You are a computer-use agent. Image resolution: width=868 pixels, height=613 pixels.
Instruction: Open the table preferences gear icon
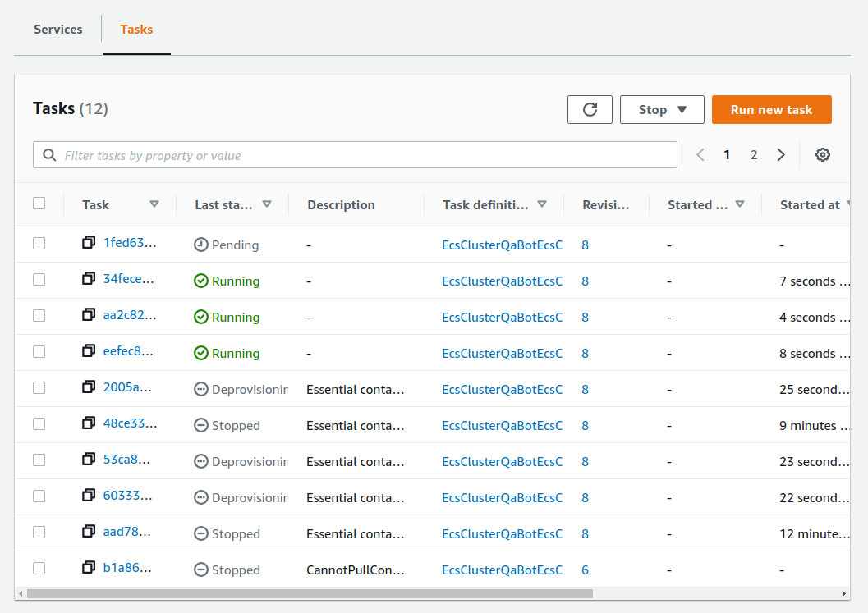(823, 154)
